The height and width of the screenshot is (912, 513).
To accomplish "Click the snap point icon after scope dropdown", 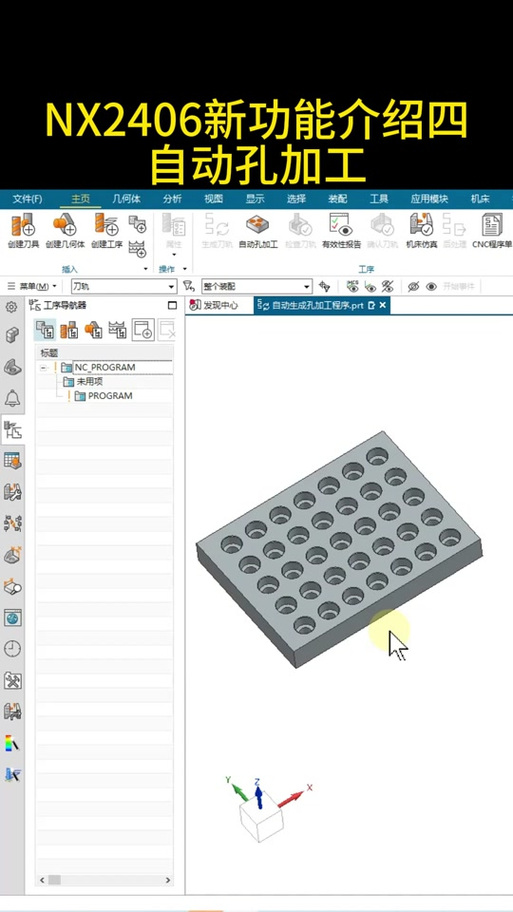I will (325, 286).
